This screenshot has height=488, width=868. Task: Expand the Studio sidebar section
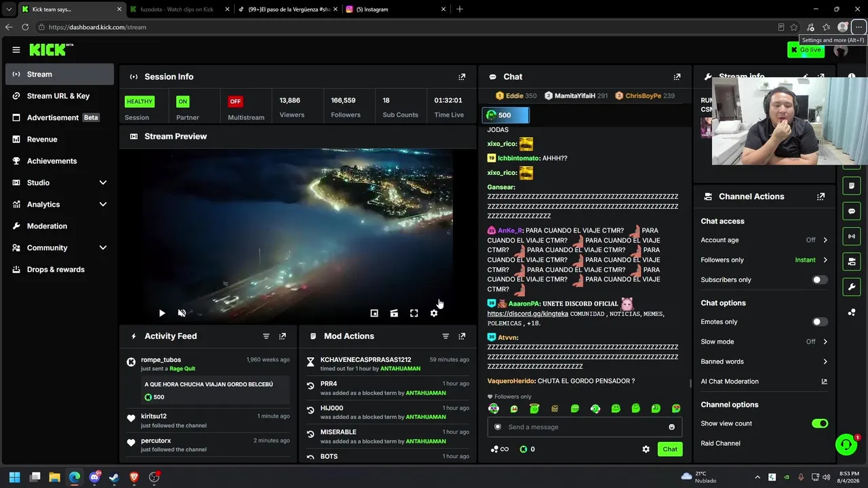(x=103, y=183)
